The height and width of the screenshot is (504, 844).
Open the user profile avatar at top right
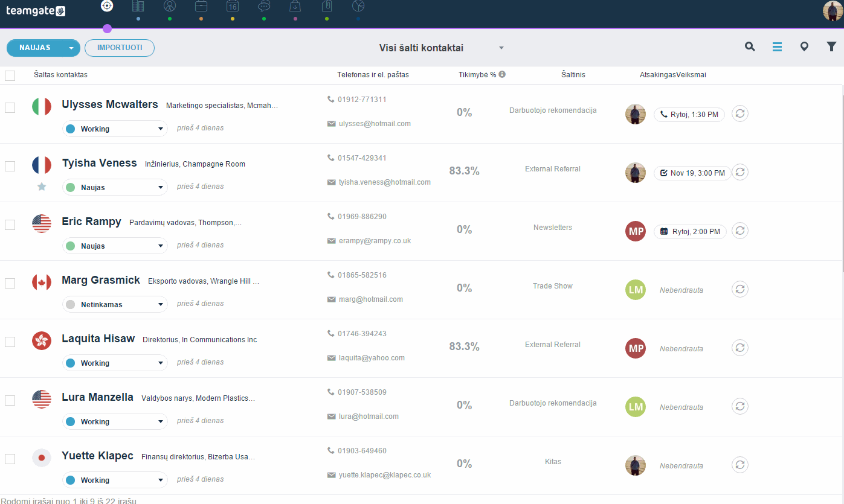[x=833, y=11]
